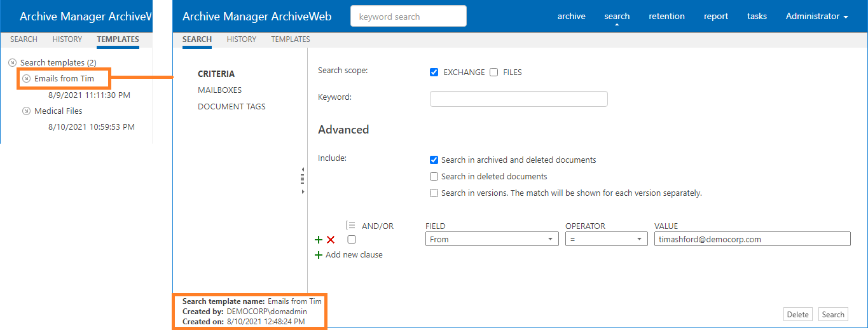Click the arrow icon next to Emails from Tim
868x330 pixels.
coord(26,78)
